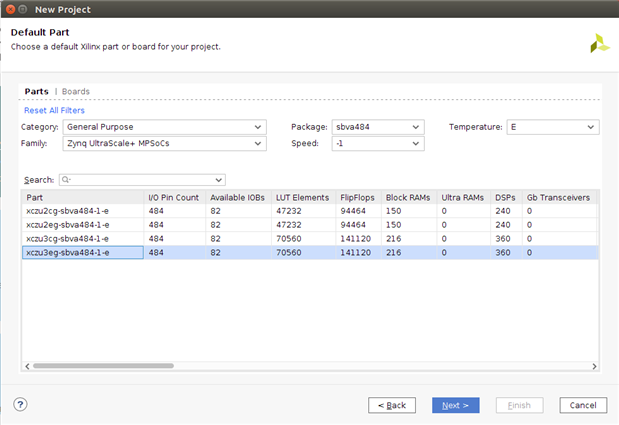This screenshot has height=425, width=619.
Task: Click into the Search text field
Action: click(145, 180)
